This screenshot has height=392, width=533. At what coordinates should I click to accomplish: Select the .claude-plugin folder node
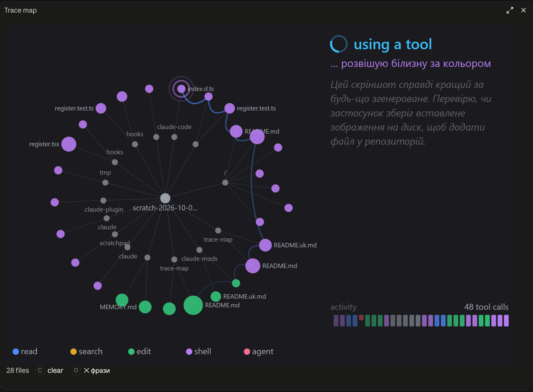click(103, 200)
